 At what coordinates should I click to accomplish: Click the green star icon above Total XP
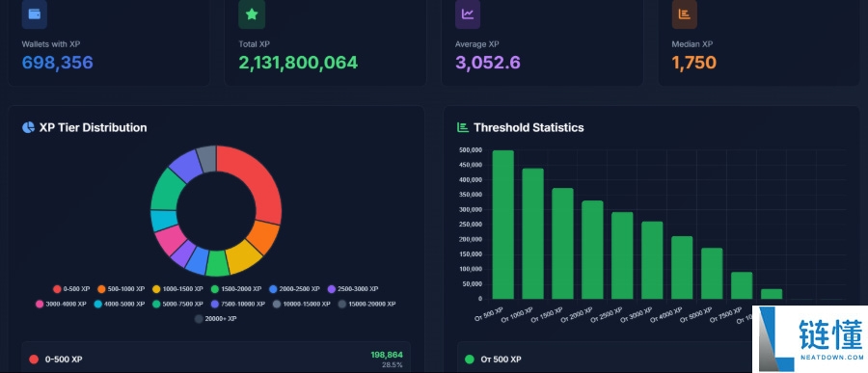[x=252, y=13]
